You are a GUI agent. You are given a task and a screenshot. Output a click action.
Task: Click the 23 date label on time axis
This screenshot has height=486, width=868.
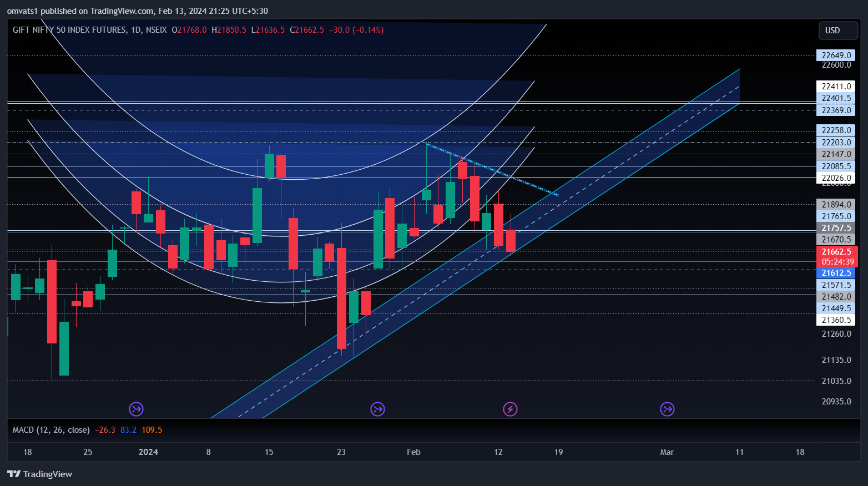341,452
